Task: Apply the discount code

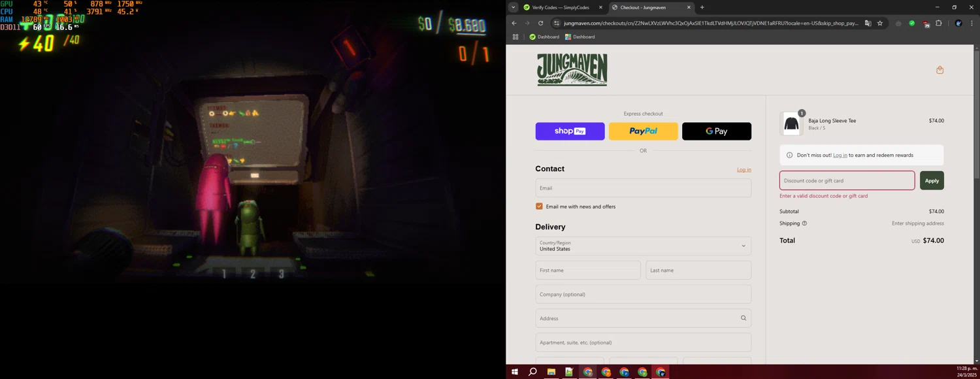Action: tap(932, 180)
